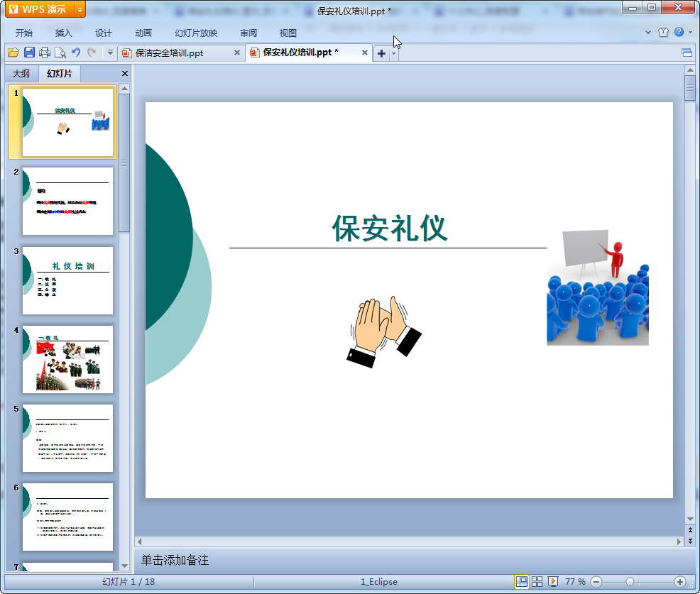
Task: Open the 视图 menu tab
Action: [x=288, y=33]
